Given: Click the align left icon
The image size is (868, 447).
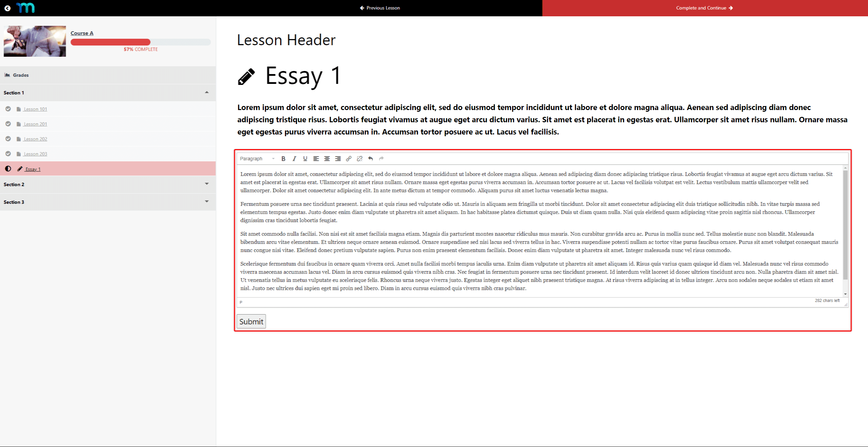Looking at the screenshot, I should tap(316, 159).
